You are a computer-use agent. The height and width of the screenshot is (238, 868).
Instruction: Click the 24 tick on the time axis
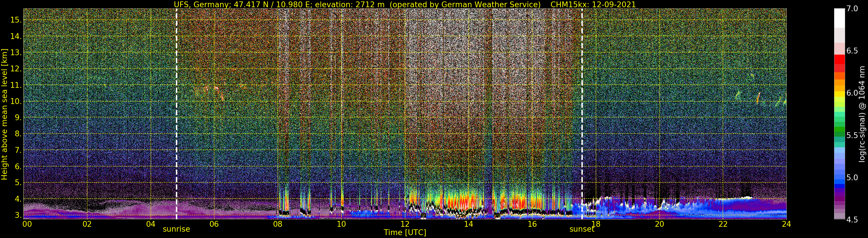click(786, 224)
